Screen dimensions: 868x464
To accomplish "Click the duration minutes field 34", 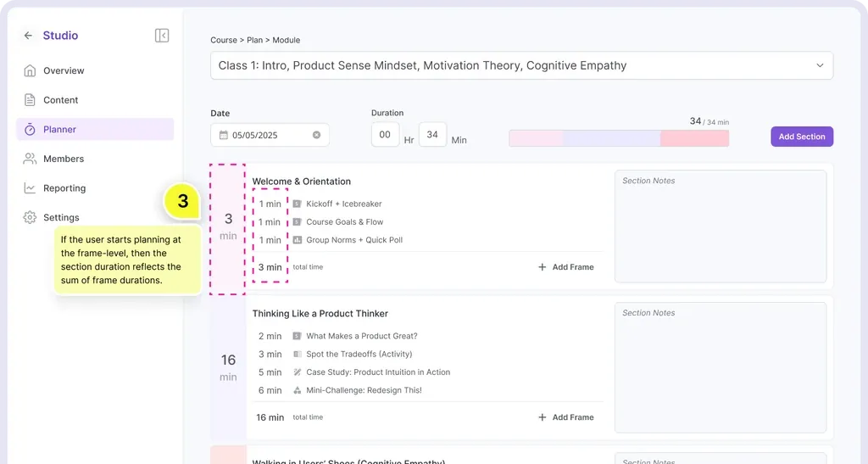I will click(432, 135).
